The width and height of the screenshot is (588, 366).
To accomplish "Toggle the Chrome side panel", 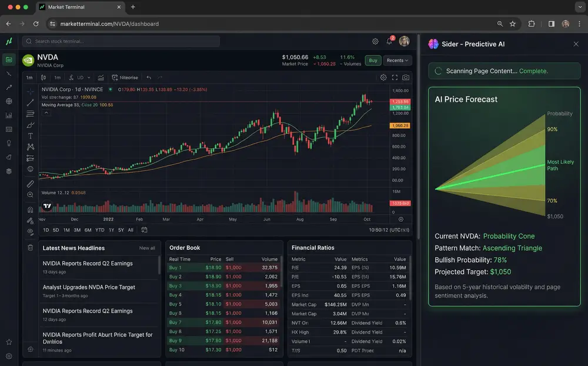I will (x=552, y=24).
